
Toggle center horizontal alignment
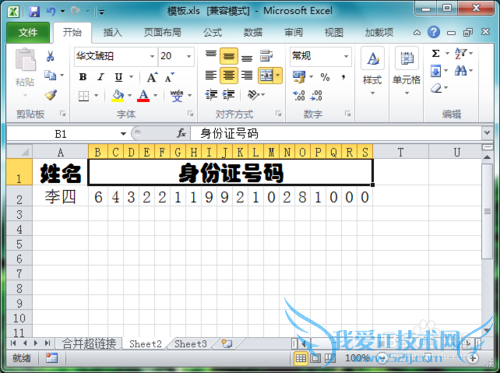tap(229, 75)
